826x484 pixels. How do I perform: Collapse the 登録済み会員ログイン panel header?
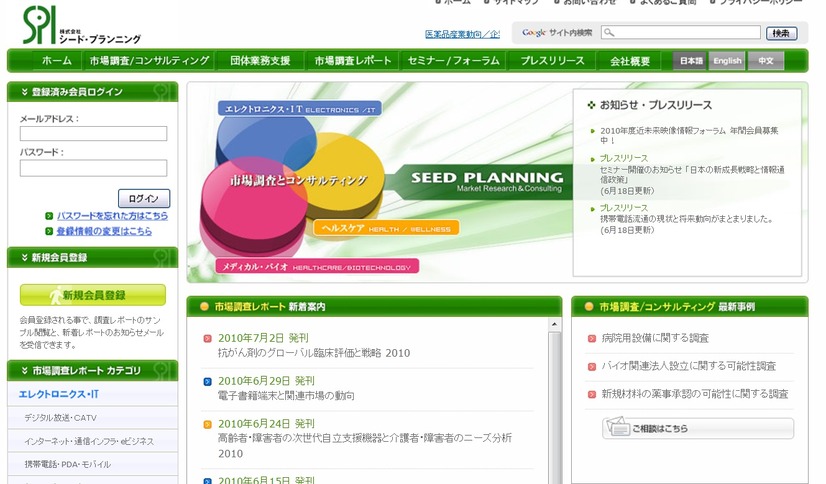tap(93, 92)
